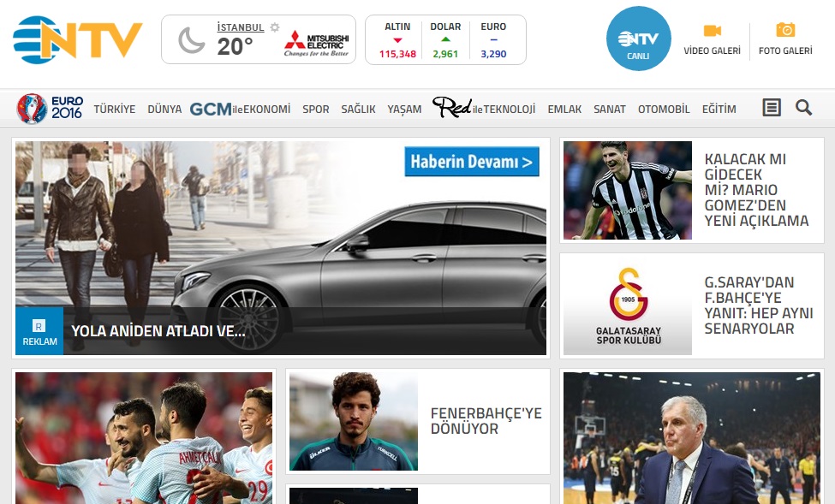This screenshot has height=504, width=835.
Task: Open the news list menu icon
Action: 772,108
